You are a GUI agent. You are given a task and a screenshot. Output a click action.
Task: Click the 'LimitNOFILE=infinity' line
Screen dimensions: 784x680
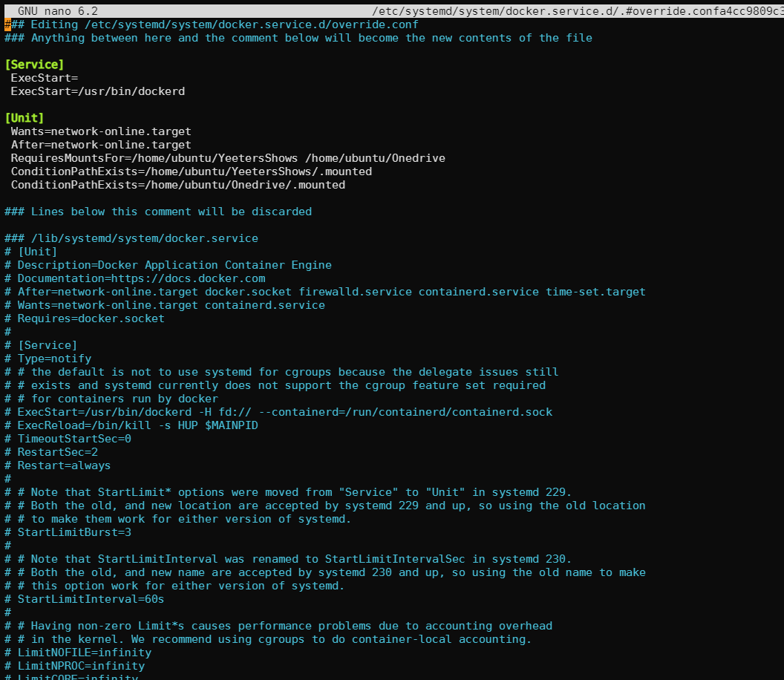tap(78, 653)
